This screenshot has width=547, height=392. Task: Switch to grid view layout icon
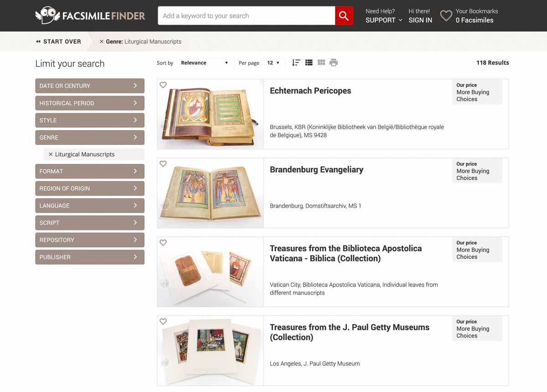[321, 63]
